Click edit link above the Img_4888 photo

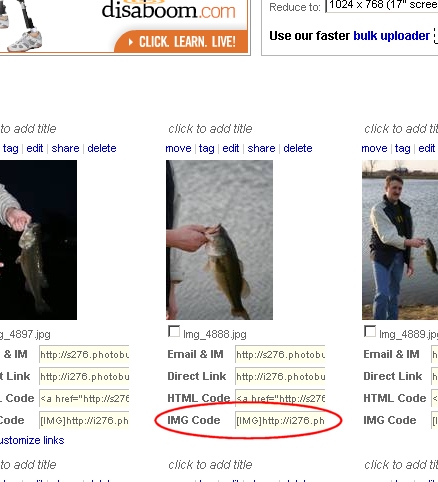coord(231,148)
